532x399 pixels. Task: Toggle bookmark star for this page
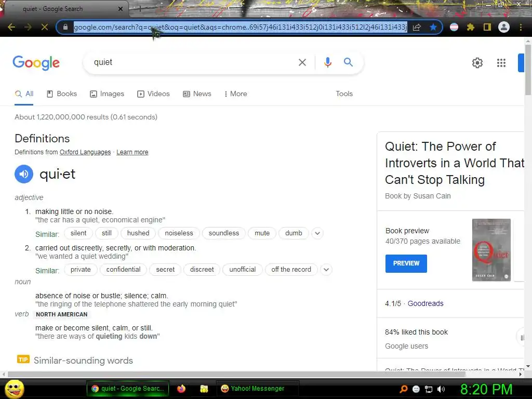pos(433,27)
